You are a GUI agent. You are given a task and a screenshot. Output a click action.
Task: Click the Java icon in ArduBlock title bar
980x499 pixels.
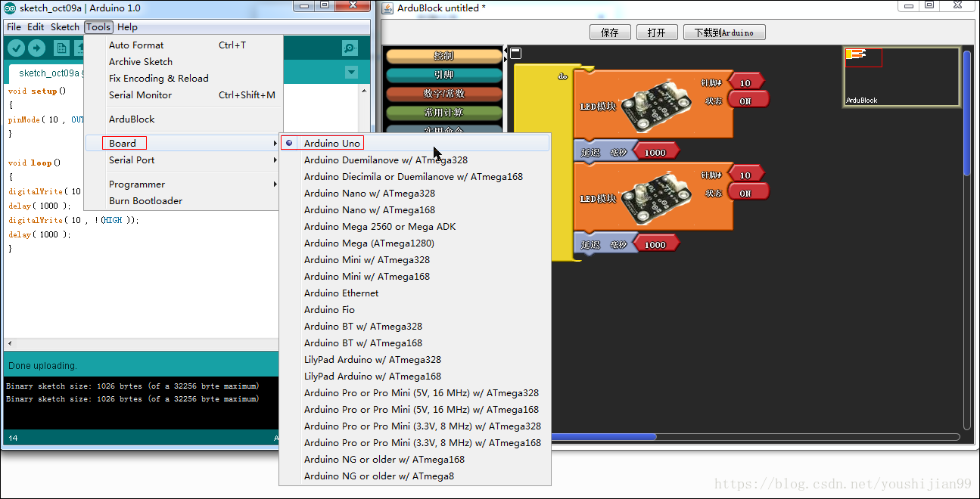[x=387, y=8]
